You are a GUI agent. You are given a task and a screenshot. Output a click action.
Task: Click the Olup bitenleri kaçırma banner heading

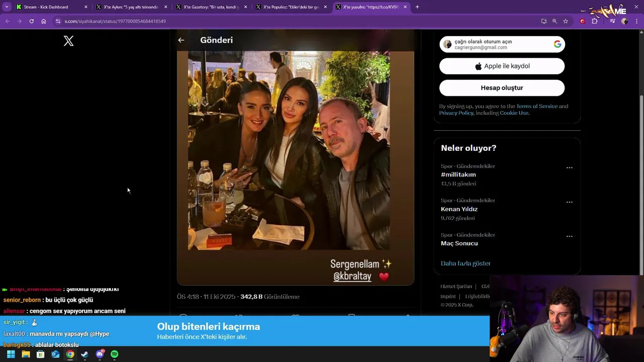coord(208,327)
